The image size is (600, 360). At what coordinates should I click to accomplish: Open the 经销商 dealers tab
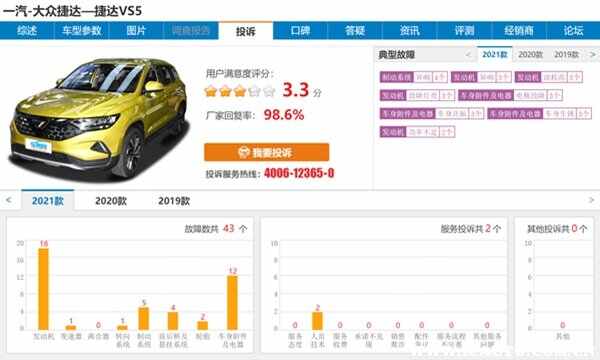click(519, 31)
